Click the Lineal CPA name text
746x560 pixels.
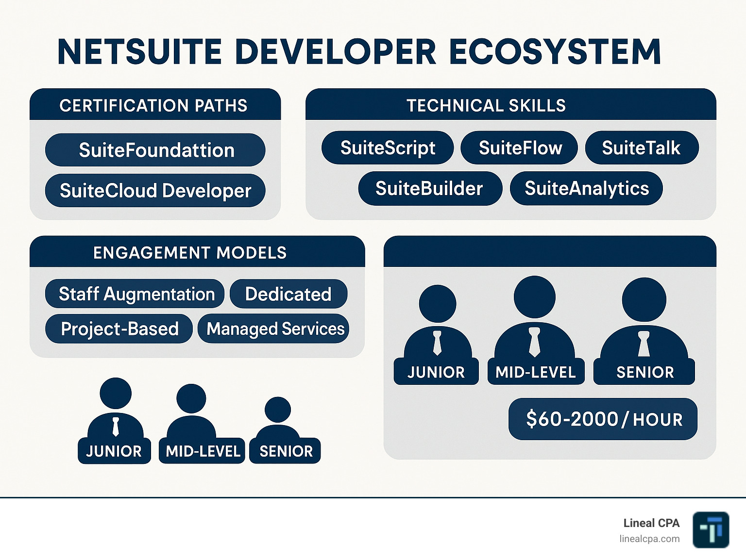[651, 523]
